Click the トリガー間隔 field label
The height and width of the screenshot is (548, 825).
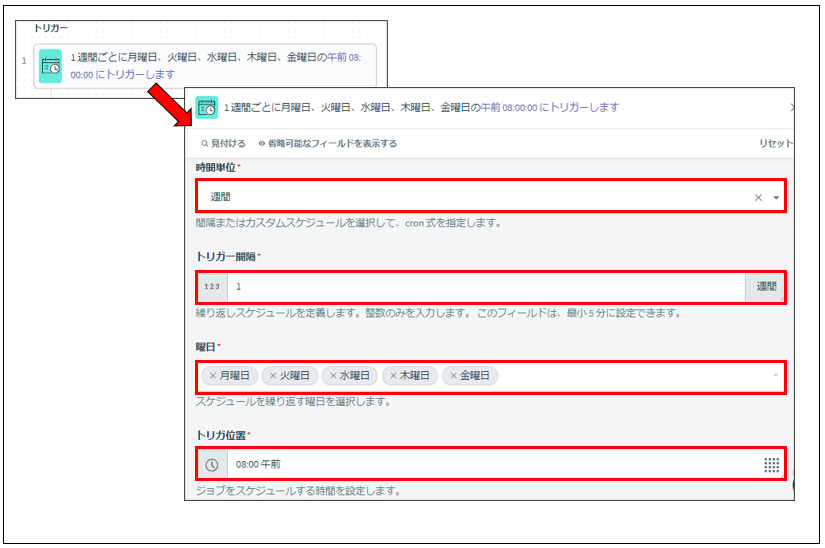(x=226, y=257)
